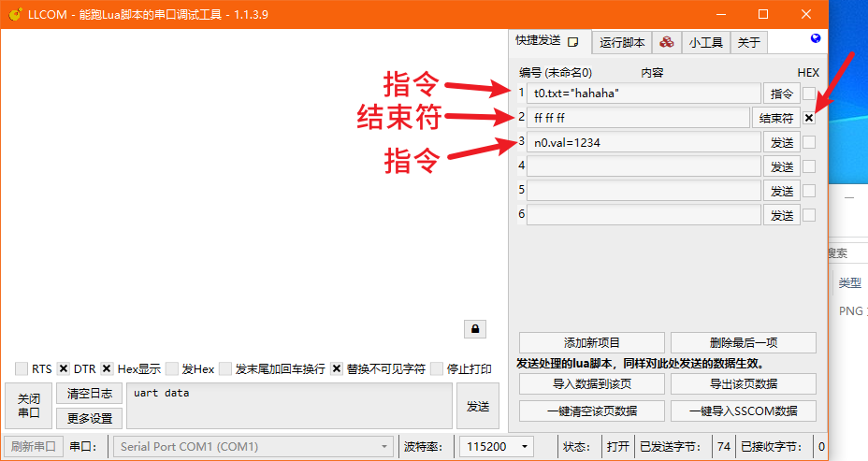Image resolution: width=868 pixels, height=461 pixels.
Task: Click the LLCOM app icon in the title bar
Action: point(15,14)
